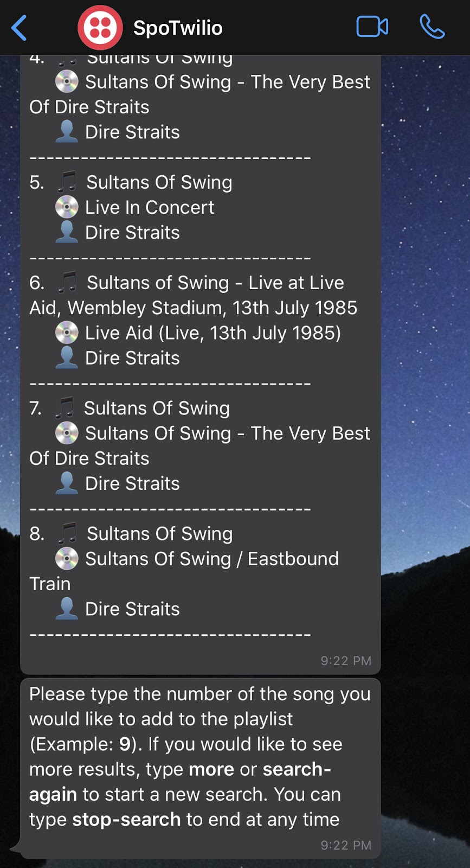Tap the person emoji in result 8
Viewport: 470px width, 868px height.
[x=67, y=609]
